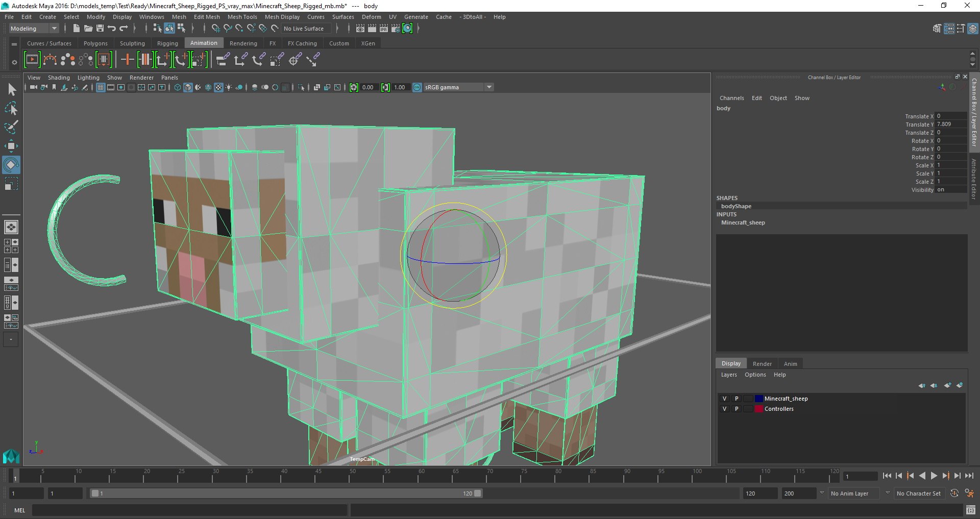Switch to the Polygons shelf tab
Viewport: 980px width, 519px height.
pos(95,43)
